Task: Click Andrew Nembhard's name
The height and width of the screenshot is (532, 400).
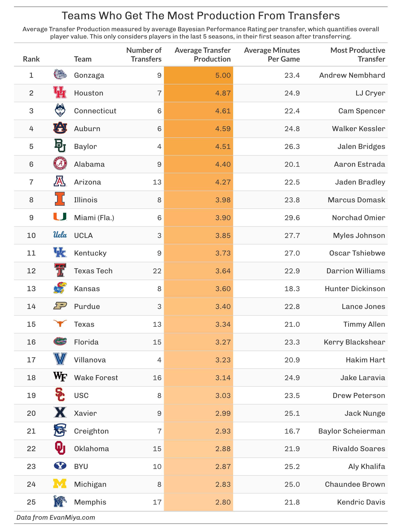Action: [352, 75]
